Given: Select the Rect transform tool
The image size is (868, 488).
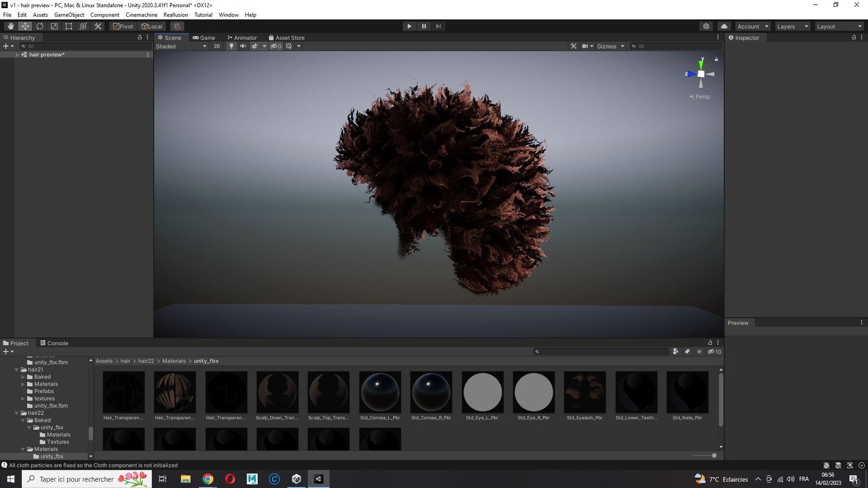Looking at the screenshot, I should pyautogui.click(x=68, y=26).
